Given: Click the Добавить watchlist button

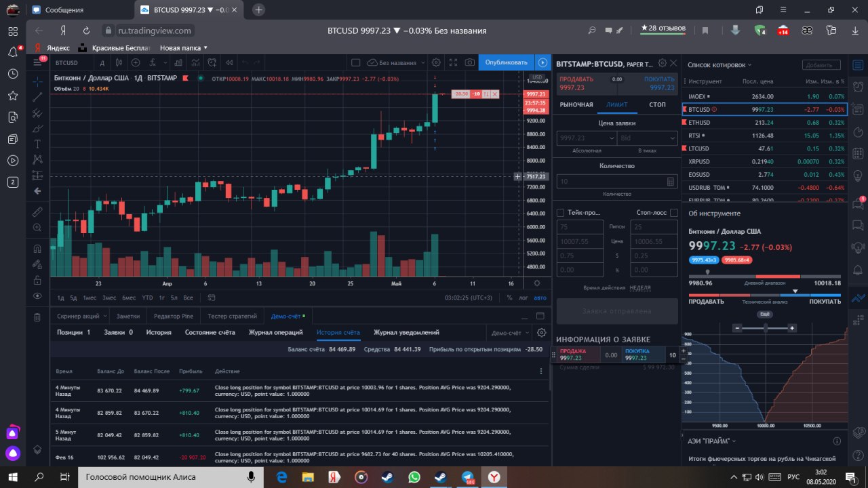Looking at the screenshot, I should (821, 65).
